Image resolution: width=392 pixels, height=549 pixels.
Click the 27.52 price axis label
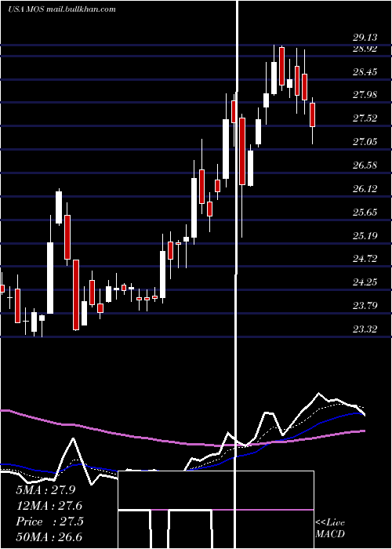coord(365,118)
